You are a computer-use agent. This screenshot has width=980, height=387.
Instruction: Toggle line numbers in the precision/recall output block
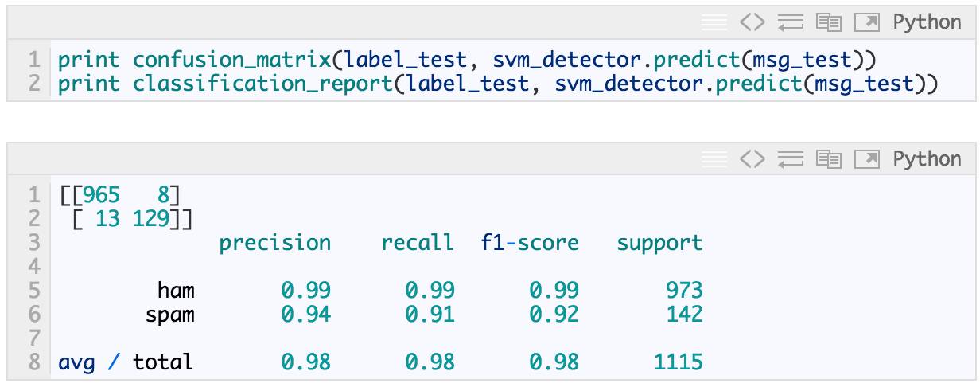(714, 159)
